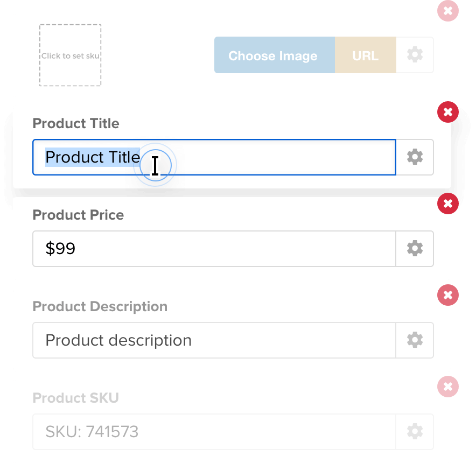Open the Product Title field settings gear
The width and height of the screenshot is (476, 463).
[x=415, y=157]
